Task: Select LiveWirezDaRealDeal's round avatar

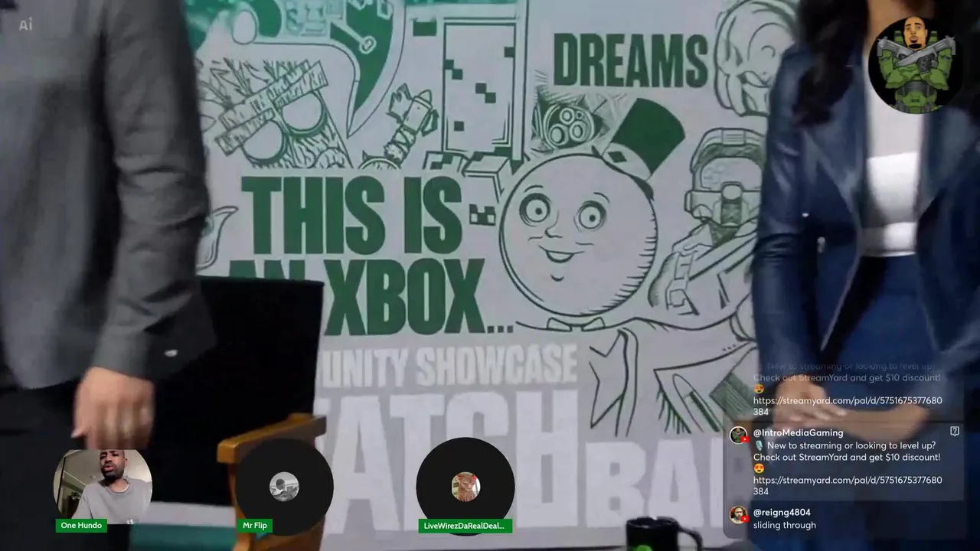Action: [x=465, y=487]
